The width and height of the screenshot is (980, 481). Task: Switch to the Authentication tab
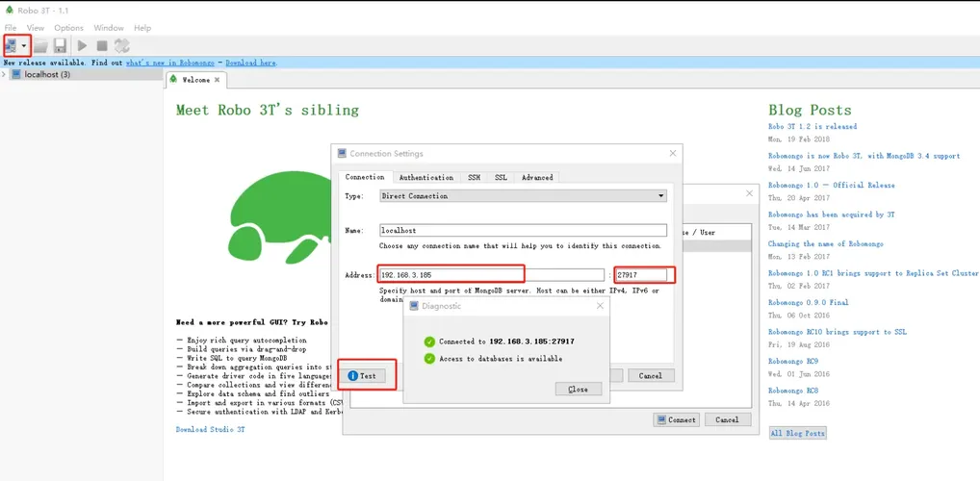pos(426,177)
